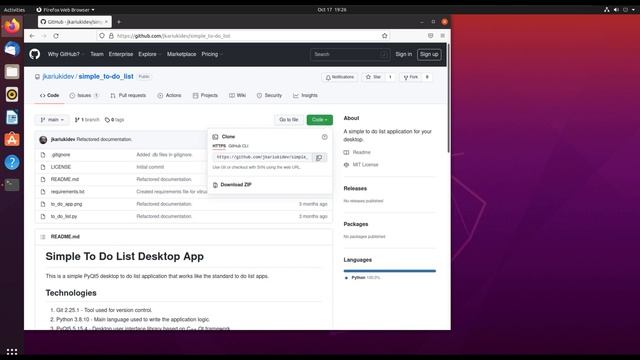This screenshot has height=360, width=640.
Task: Open the jkariukidev owner link
Action: pyautogui.click(x=58, y=76)
